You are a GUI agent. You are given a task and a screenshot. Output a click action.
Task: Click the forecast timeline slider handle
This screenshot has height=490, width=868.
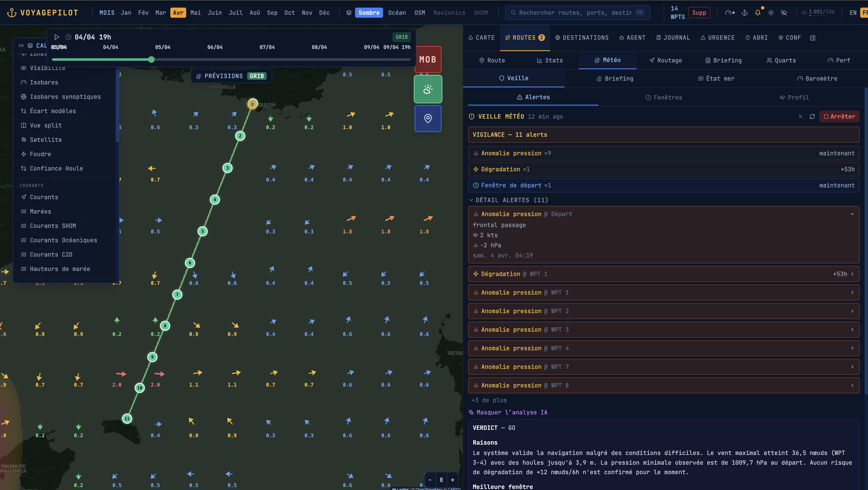tap(151, 60)
